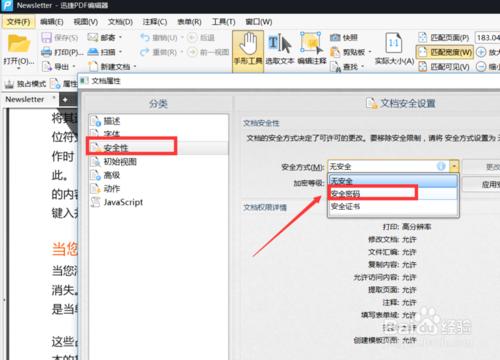Open the 视图(V) menu

pos(86,22)
